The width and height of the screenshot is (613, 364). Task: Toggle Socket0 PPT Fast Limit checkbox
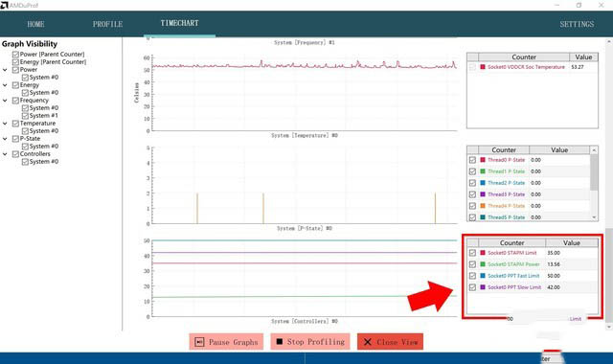pyautogui.click(x=472, y=276)
